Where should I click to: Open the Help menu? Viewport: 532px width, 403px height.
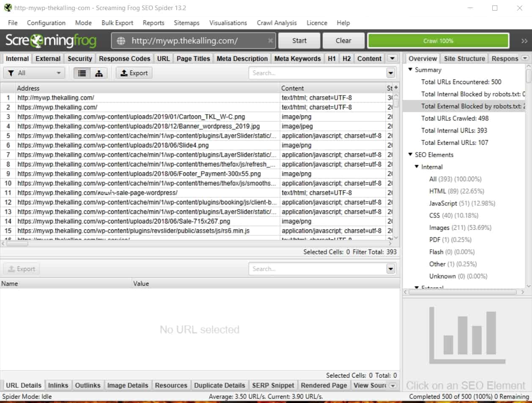[x=343, y=23]
